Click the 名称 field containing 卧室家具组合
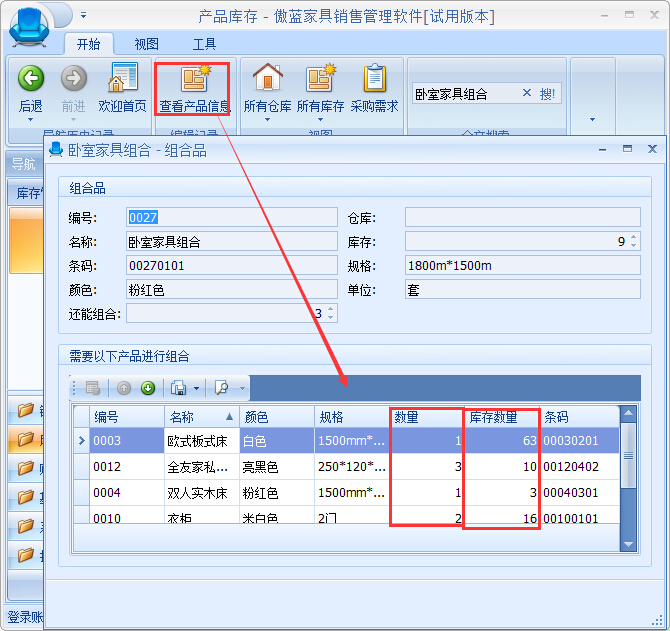Screen dimensions: 670x631 231,241
